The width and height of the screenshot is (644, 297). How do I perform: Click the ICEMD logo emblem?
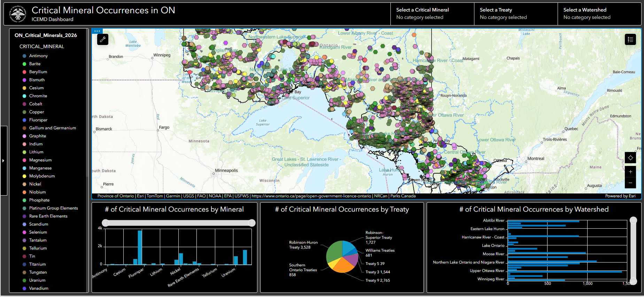pyautogui.click(x=18, y=14)
